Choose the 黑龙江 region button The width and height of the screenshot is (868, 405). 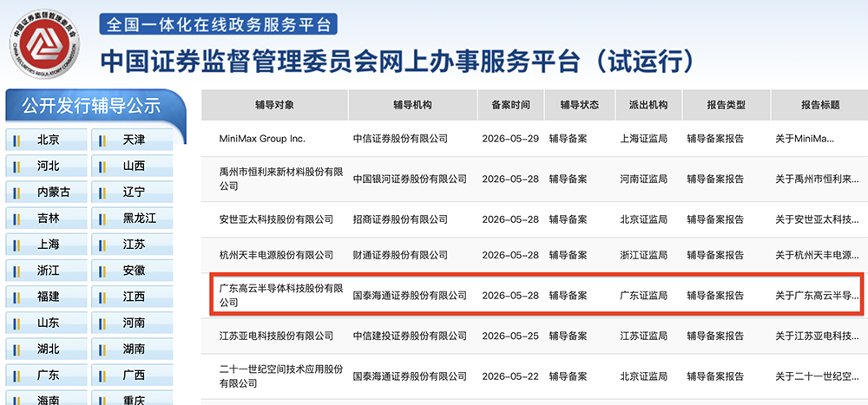click(x=132, y=219)
